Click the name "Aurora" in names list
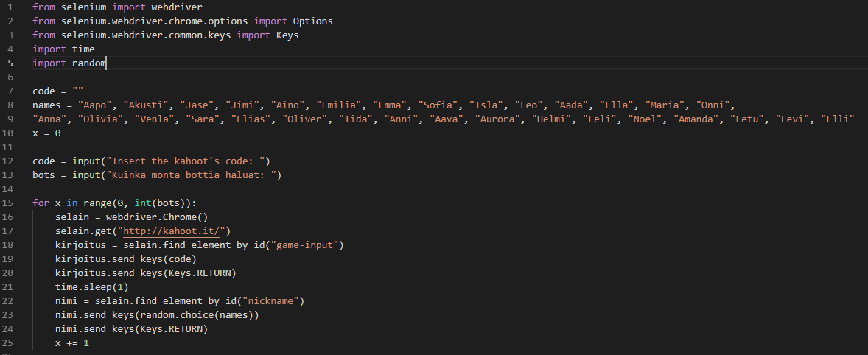Image resolution: width=868 pixels, height=355 pixels. tap(497, 119)
